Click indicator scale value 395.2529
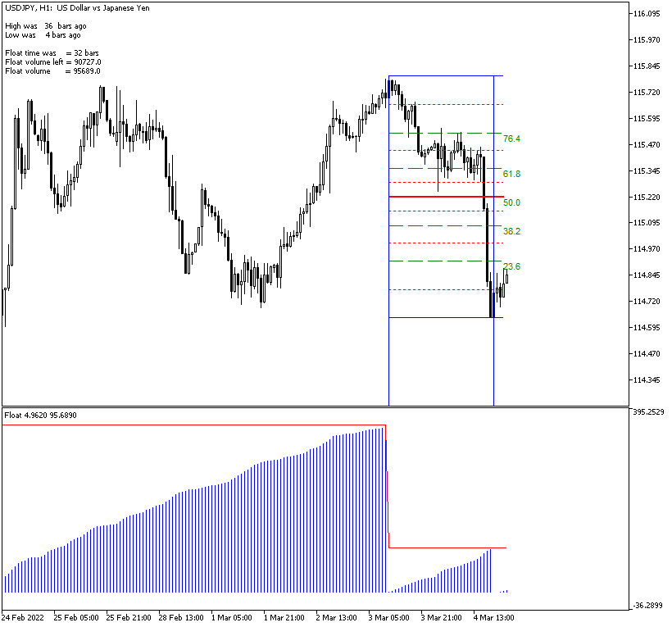 [x=648, y=412]
